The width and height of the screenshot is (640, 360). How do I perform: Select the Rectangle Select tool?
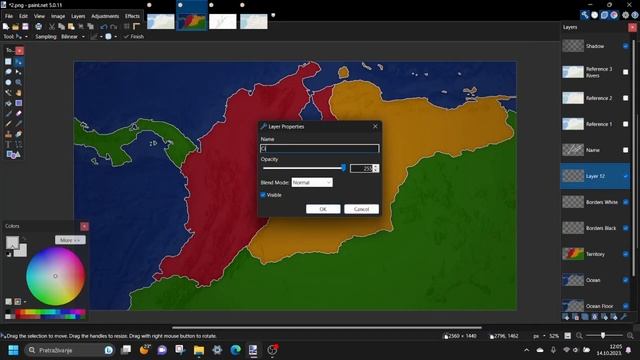(x=8, y=62)
